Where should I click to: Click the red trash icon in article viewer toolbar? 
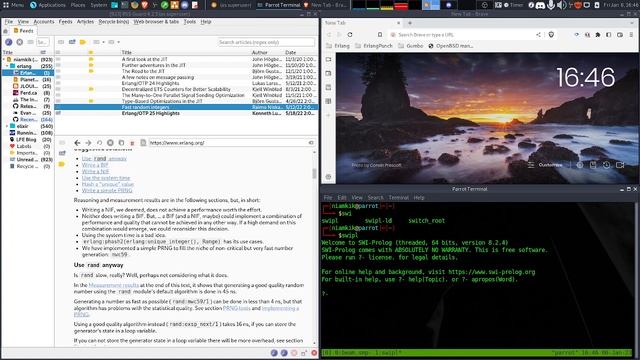coord(132,143)
